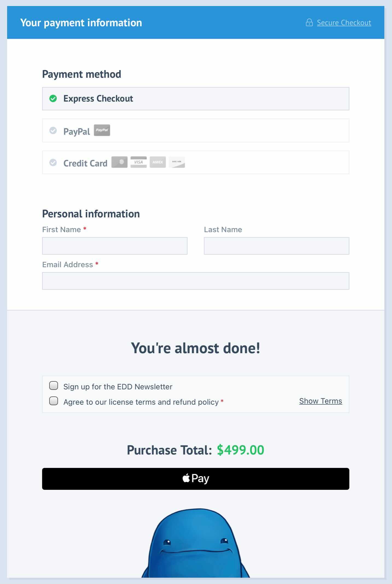Click the Mastercard card icon

pos(119,162)
